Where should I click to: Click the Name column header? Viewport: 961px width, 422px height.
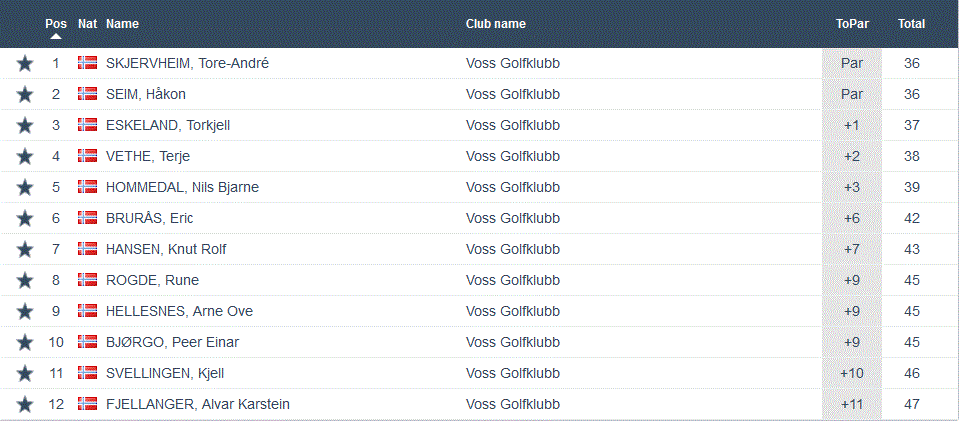coord(122,24)
